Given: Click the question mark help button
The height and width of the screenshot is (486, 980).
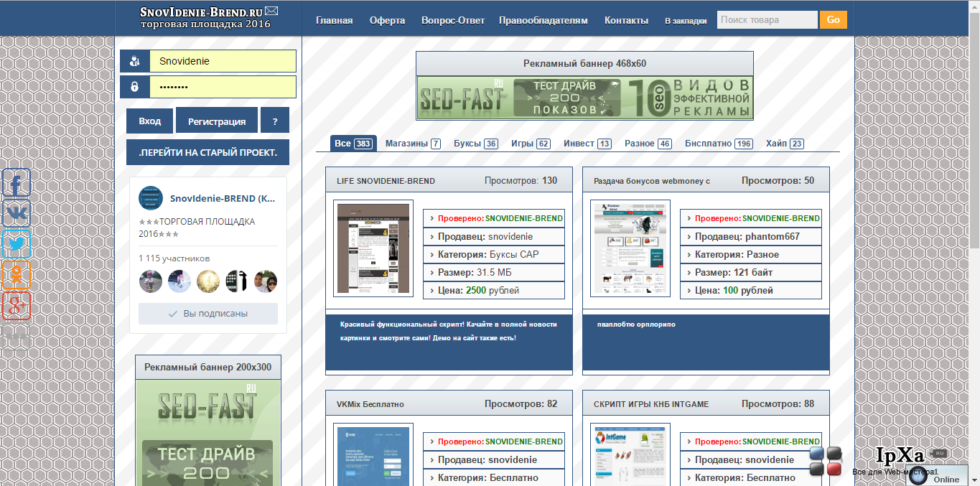Looking at the screenshot, I should click(275, 121).
